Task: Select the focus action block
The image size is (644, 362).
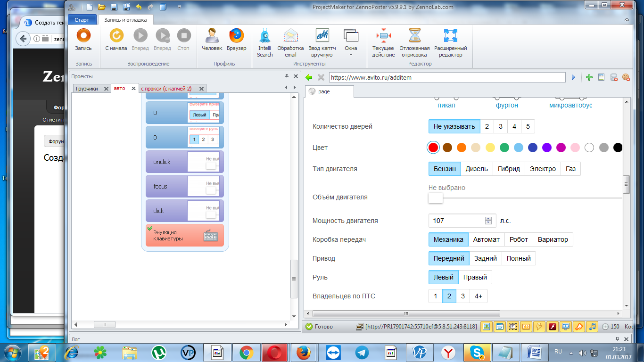Action: 185,186
